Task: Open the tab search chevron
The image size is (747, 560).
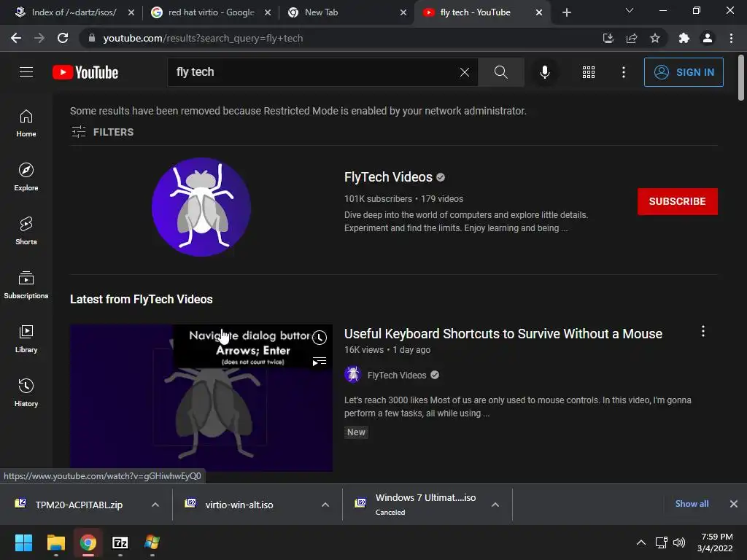Action: (630, 10)
